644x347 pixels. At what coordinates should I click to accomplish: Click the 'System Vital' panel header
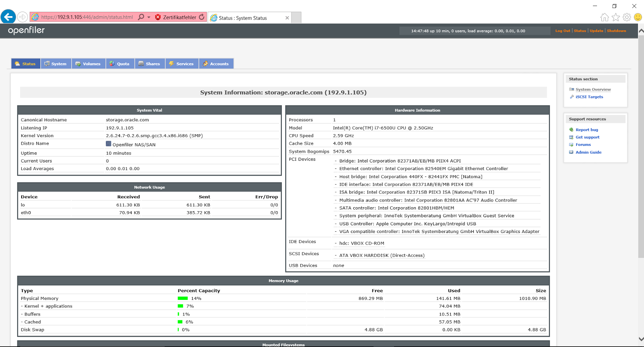(149, 110)
